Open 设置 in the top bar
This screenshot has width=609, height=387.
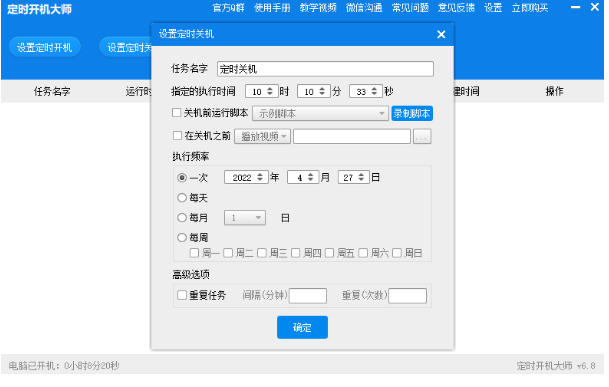coord(493,8)
